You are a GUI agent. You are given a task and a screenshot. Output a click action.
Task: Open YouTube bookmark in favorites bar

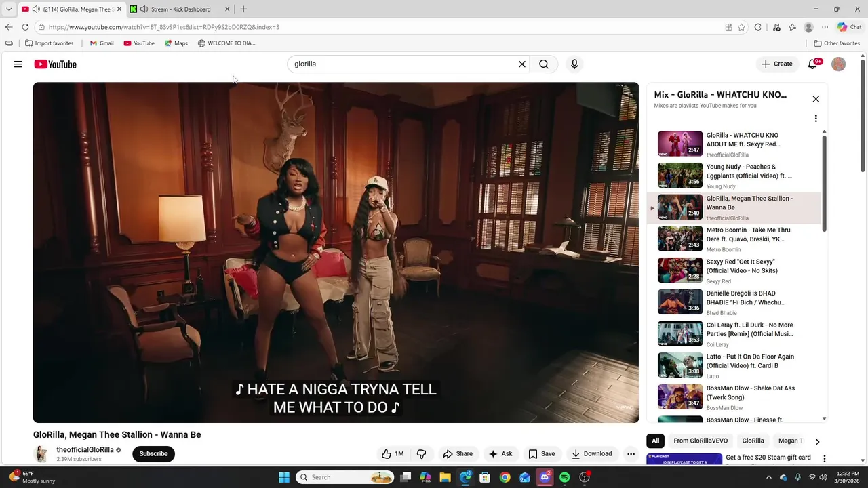point(139,43)
